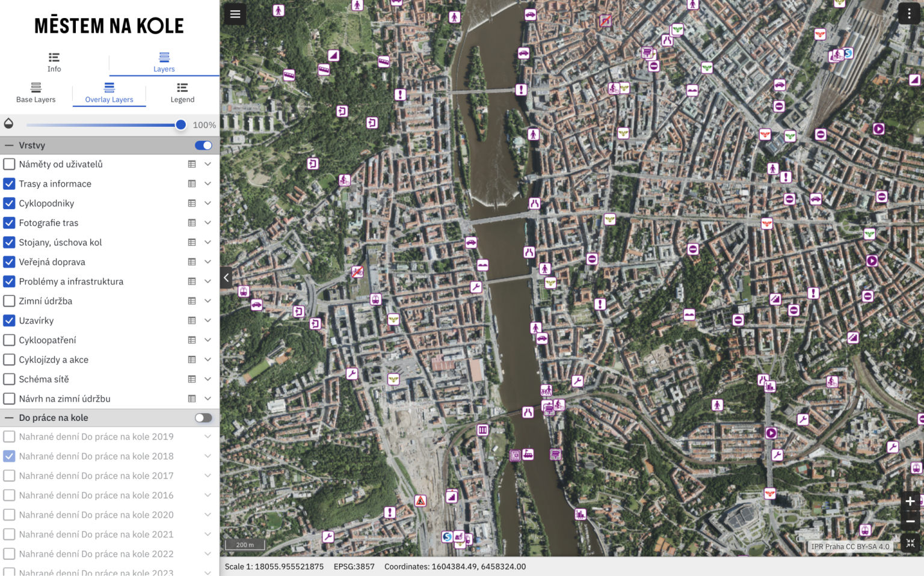Enable the Do práce na kole toggle

[203, 418]
